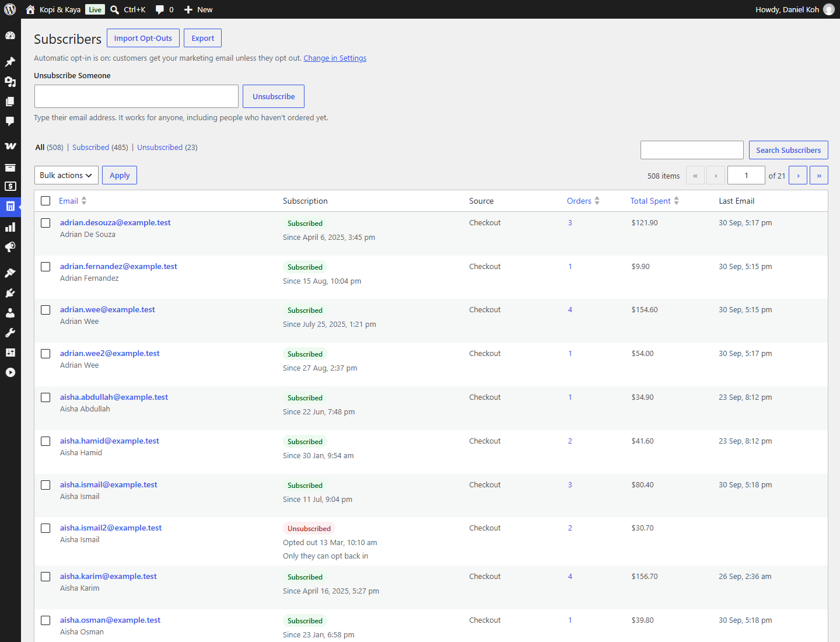
Task: Sort the table by the Total Spent column
Action: (x=654, y=201)
